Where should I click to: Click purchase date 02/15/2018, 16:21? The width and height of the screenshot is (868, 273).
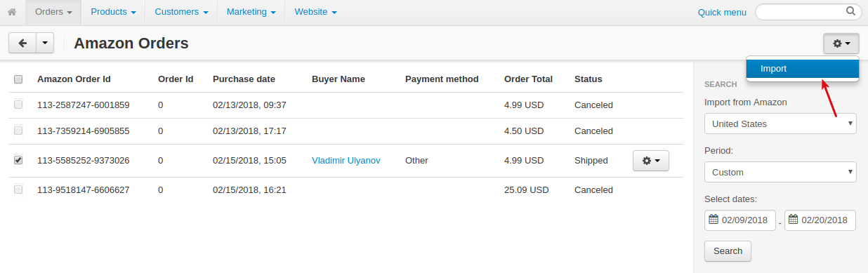[249, 189]
